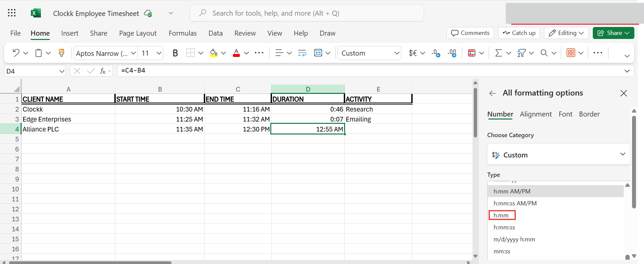Apply yellow fill color bucket
644x264 pixels.
[x=214, y=53]
